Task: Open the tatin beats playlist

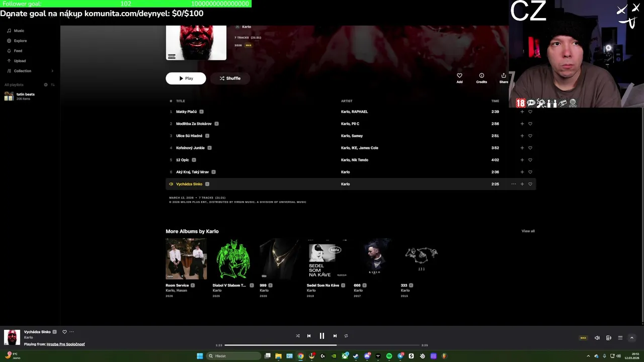Action: 20,96
